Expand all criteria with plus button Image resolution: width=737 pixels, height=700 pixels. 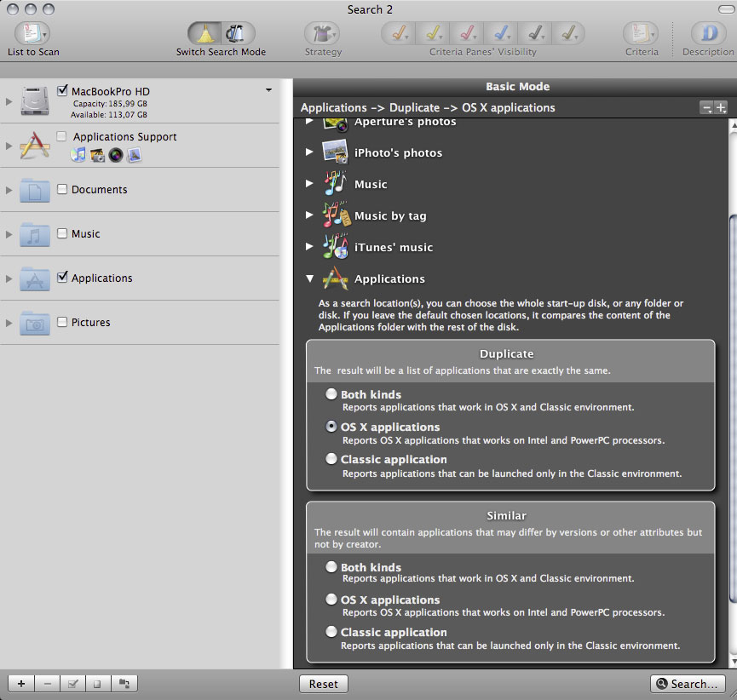click(721, 108)
